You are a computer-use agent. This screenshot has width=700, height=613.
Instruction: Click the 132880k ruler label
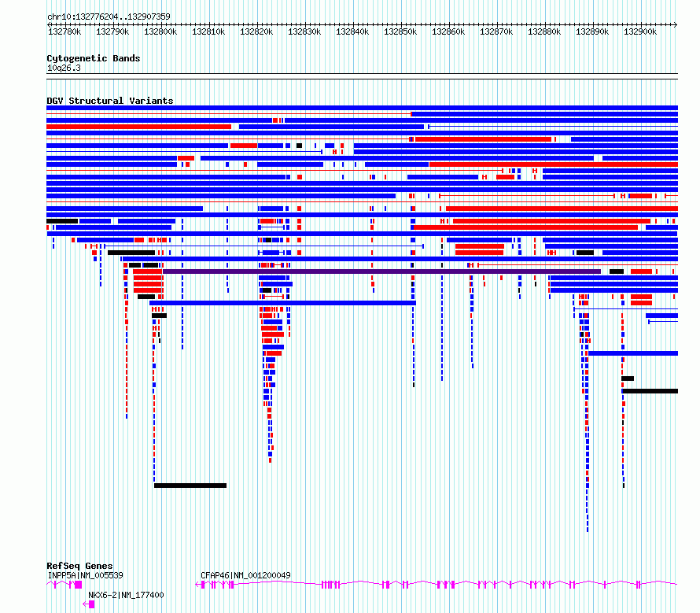point(544,31)
